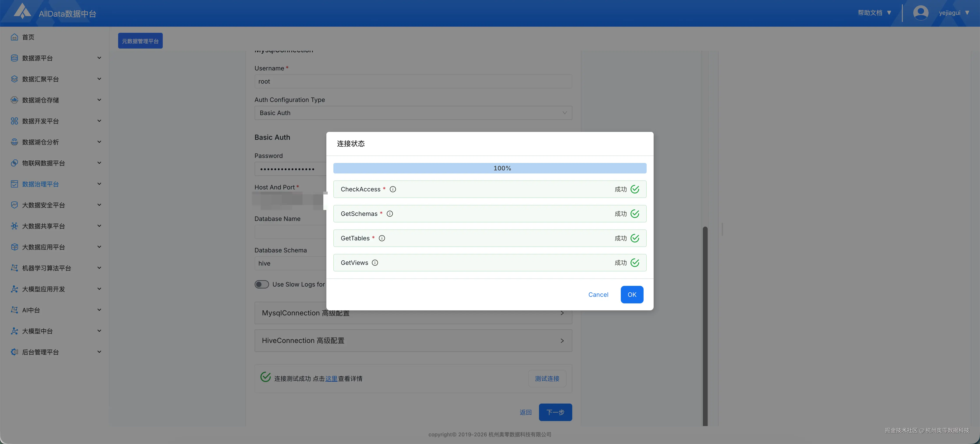Screen dimensions: 980x444
Task: Click the 下一步 button
Action: [x=555, y=412]
